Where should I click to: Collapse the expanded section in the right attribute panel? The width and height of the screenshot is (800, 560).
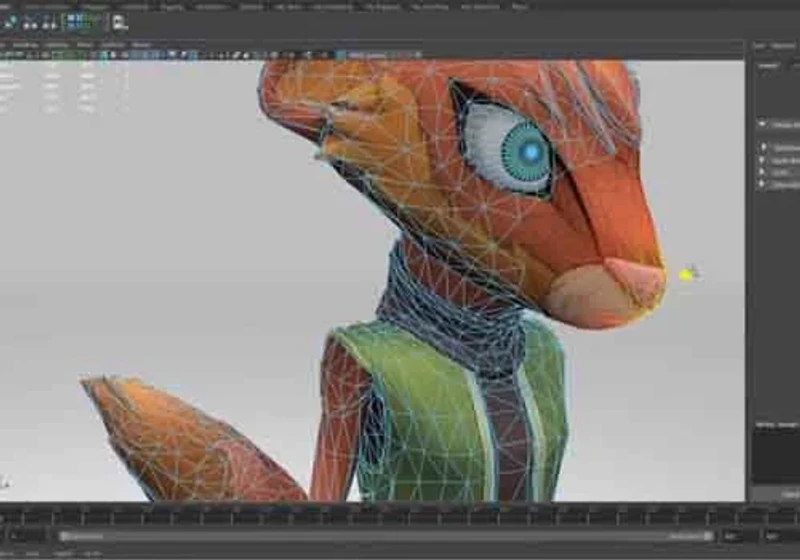tap(763, 124)
